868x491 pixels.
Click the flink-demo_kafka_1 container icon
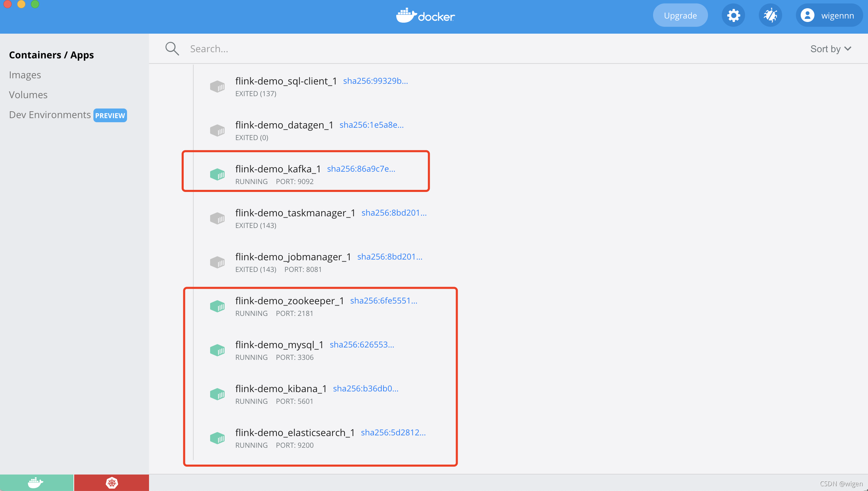click(217, 174)
